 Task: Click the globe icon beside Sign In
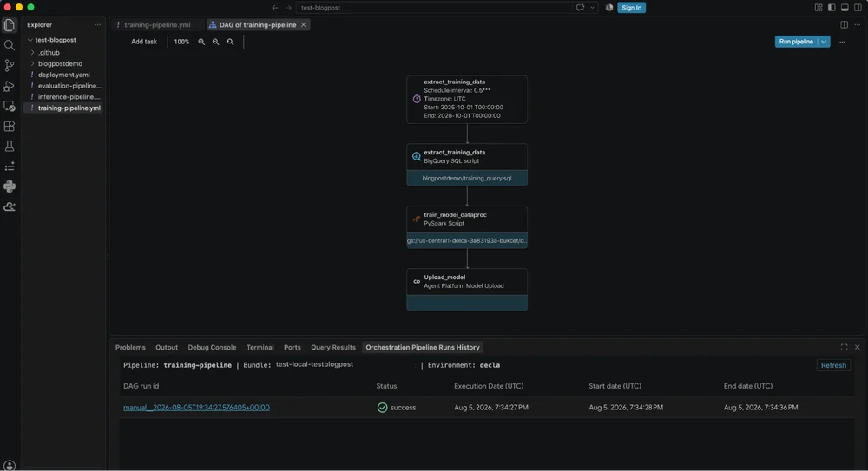point(609,8)
